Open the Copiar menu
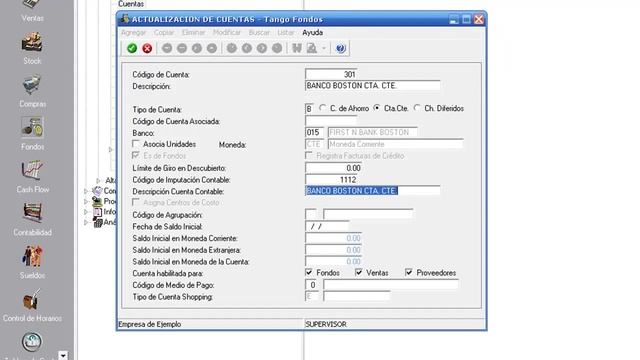Viewport: 640px width, 360px height. point(164,32)
